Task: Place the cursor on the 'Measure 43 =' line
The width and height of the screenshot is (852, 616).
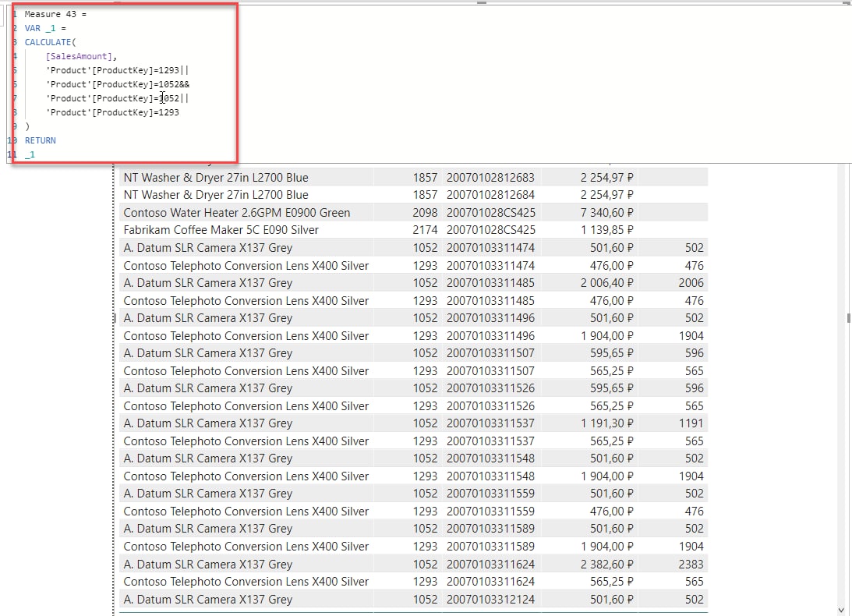Action: pos(55,14)
